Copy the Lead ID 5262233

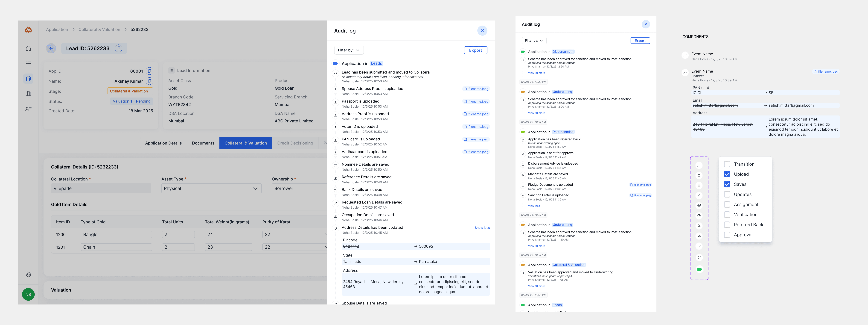[119, 48]
